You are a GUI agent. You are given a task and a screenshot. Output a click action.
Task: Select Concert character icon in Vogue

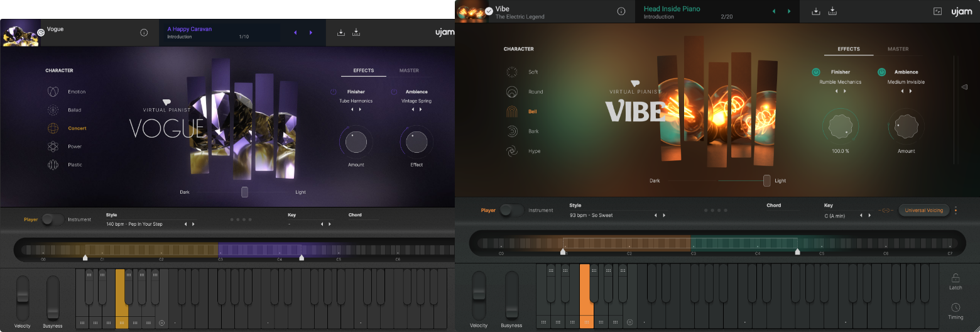pyautogui.click(x=53, y=128)
